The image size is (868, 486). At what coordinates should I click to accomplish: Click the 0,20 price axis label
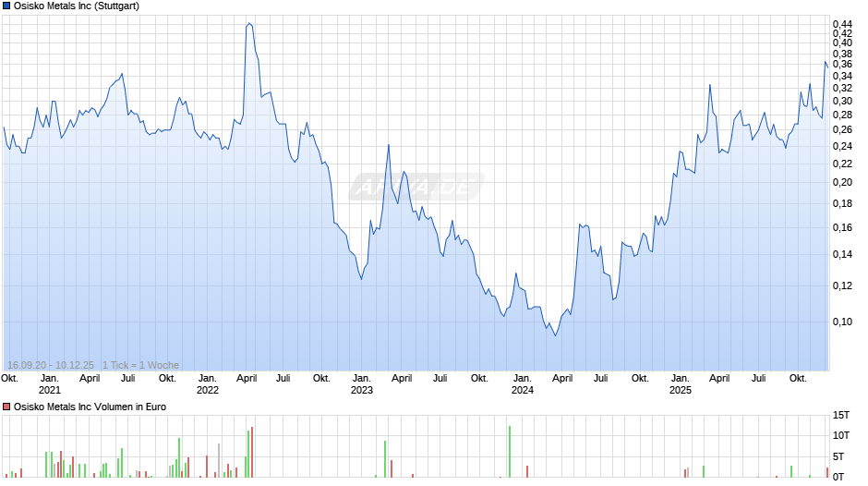click(x=842, y=182)
